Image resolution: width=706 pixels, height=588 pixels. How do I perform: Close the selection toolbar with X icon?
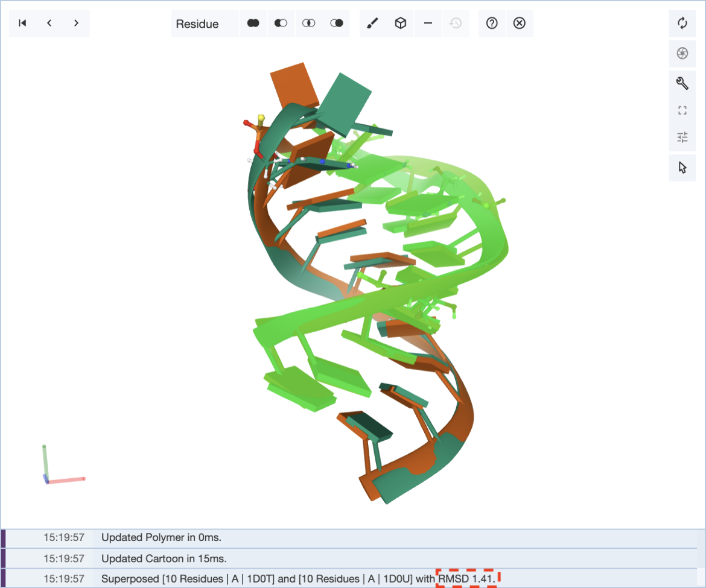pos(519,24)
